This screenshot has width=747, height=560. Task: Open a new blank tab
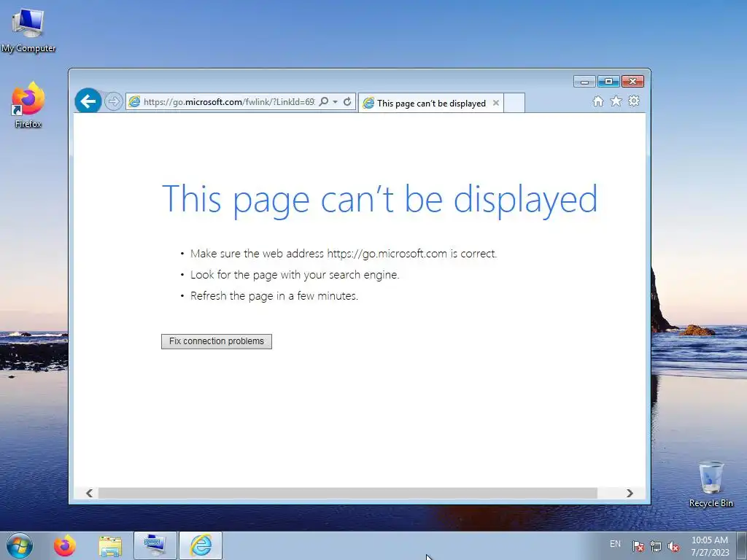pyautogui.click(x=514, y=103)
